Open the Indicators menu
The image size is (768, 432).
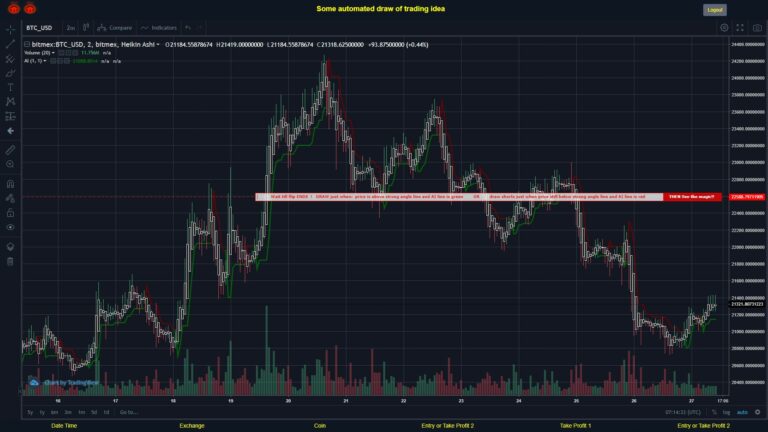[x=159, y=28]
